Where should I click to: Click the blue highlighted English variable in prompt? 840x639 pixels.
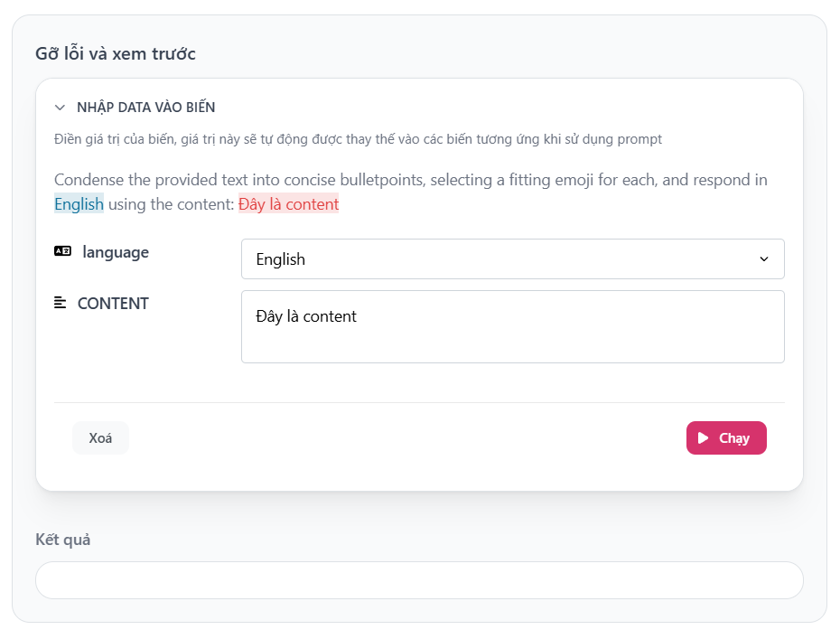pos(79,204)
